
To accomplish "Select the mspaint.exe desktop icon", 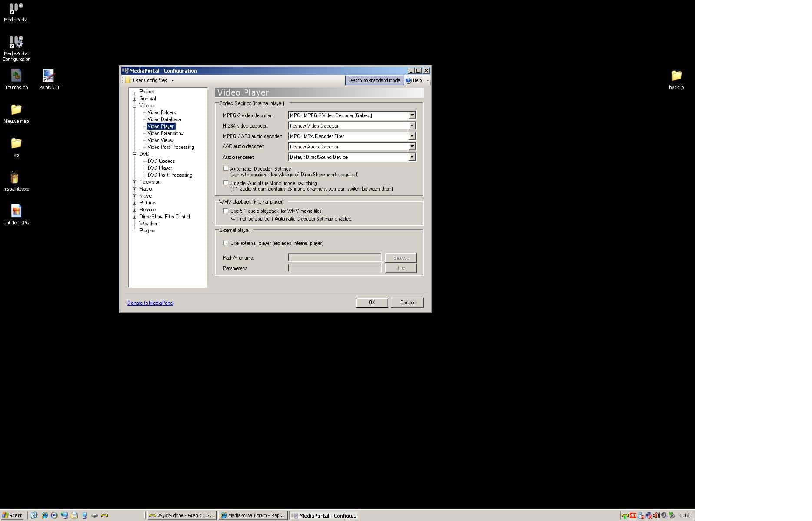I will [x=16, y=181].
